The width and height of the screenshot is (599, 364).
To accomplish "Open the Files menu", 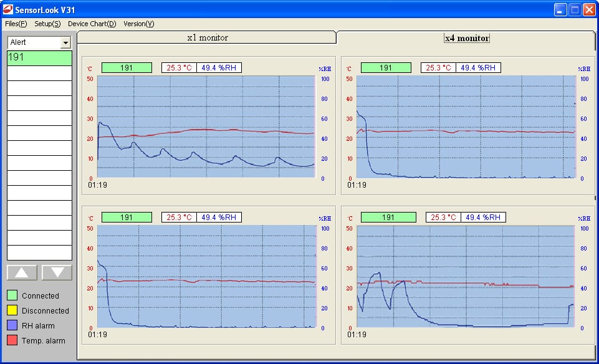I will coord(16,24).
